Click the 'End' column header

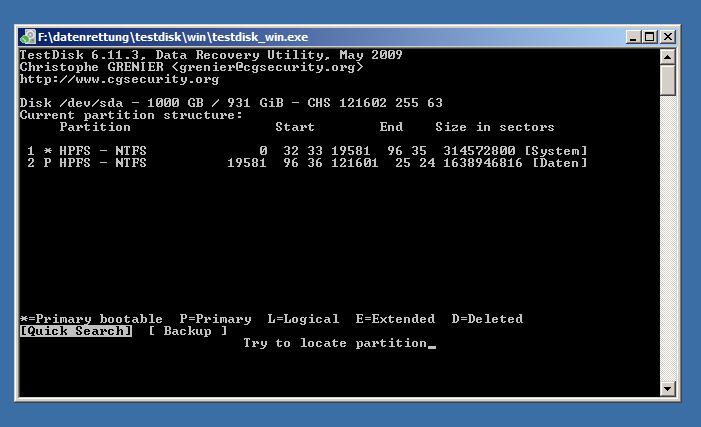tap(391, 127)
